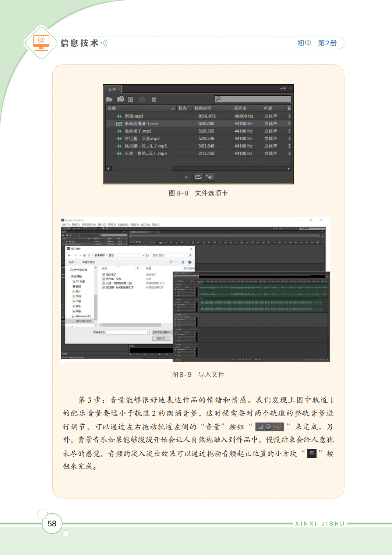This screenshot has width=392, height=555.
Task: Select Windows (C:) drive in navigation tree
Action: click(x=81, y=316)
